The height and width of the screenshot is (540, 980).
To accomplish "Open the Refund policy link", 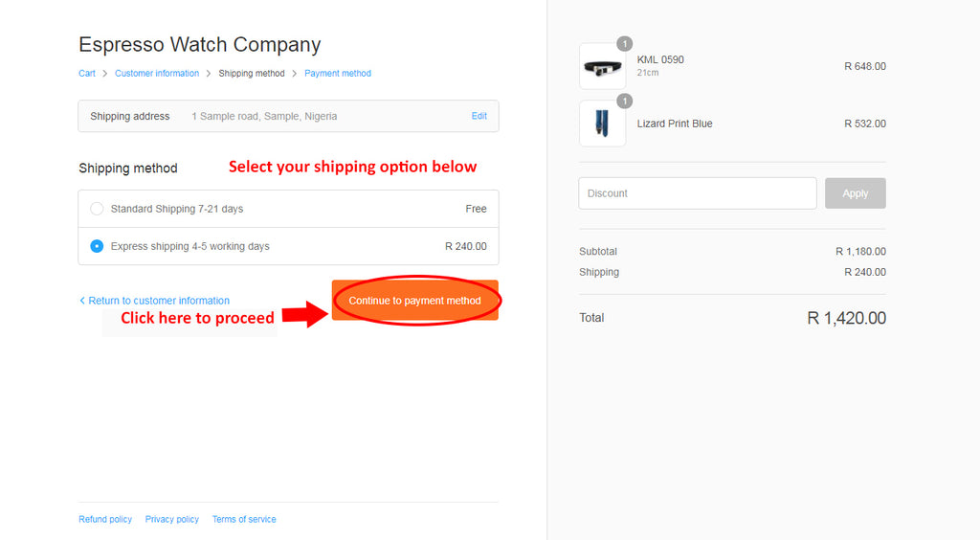I will [x=105, y=519].
